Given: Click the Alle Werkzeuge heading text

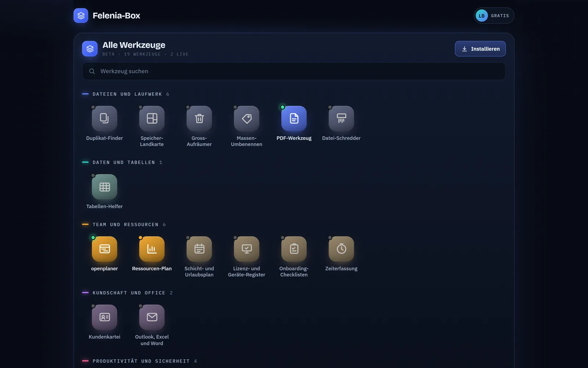Looking at the screenshot, I should 134,45.
